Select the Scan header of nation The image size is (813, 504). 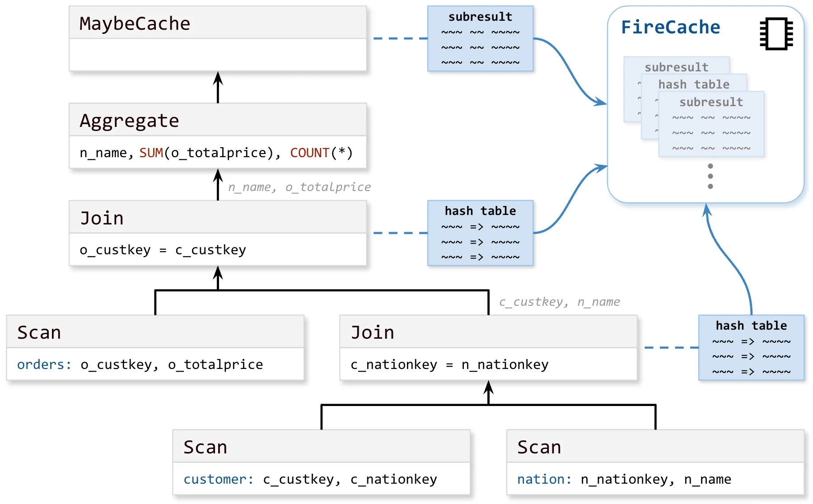tap(655, 447)
